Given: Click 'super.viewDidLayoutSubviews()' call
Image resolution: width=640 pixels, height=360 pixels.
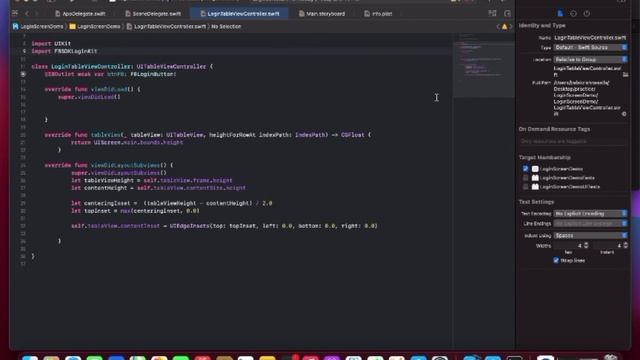Looking at the screenshot, I should click(119, 173).
